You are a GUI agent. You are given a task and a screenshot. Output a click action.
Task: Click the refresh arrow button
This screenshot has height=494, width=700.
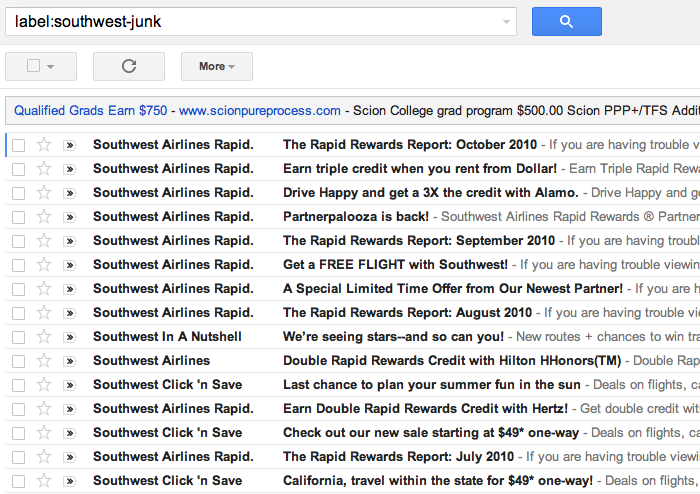pos(128,66)
